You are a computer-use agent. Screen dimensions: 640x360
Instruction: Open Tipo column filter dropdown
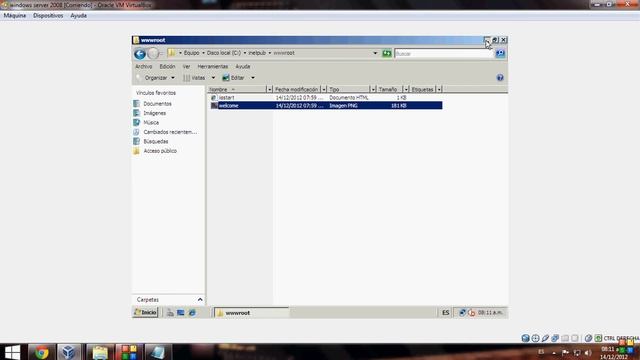(373, 89)
